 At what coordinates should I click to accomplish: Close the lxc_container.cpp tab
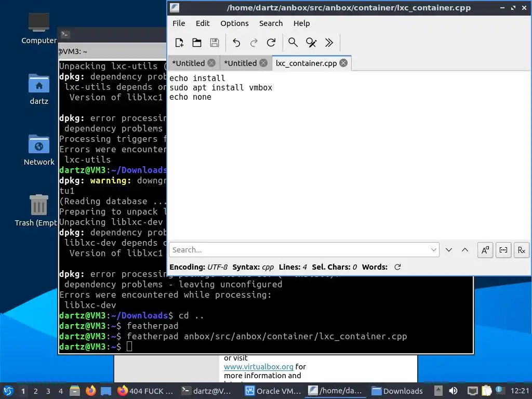[x=343, y=63]
